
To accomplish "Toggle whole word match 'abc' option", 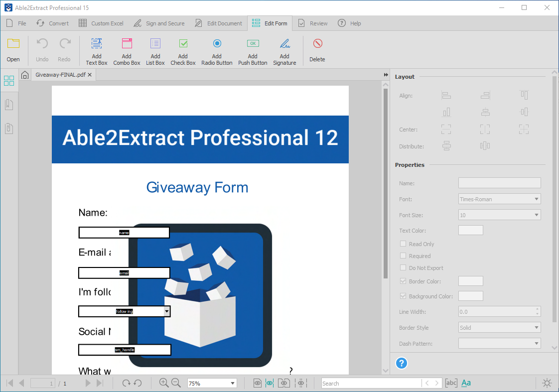I will click(x=451, y=383).
